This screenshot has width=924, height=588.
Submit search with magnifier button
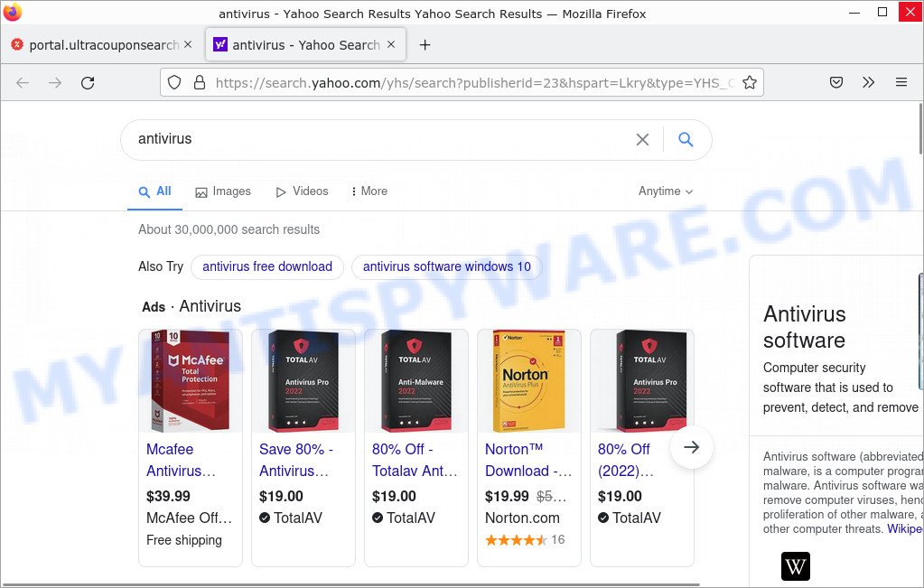pos(686,140)
